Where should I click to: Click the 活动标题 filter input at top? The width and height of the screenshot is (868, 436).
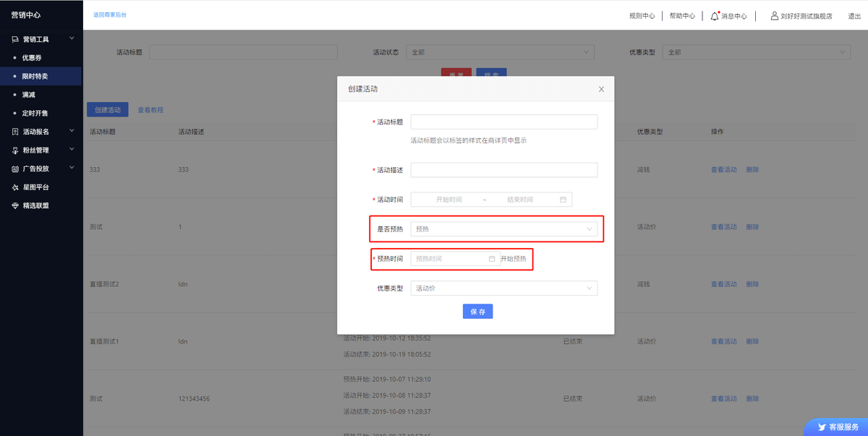(x=244, y=52)
